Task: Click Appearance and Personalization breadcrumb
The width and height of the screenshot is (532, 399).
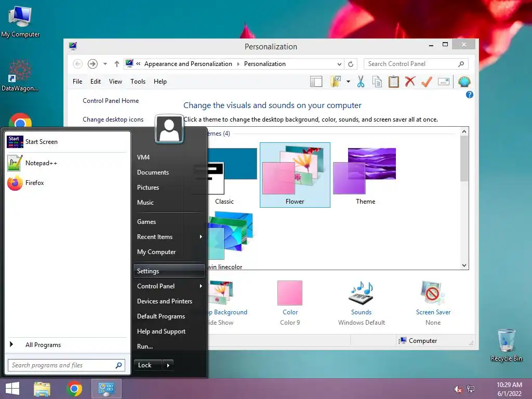Action: coord(188,64)
